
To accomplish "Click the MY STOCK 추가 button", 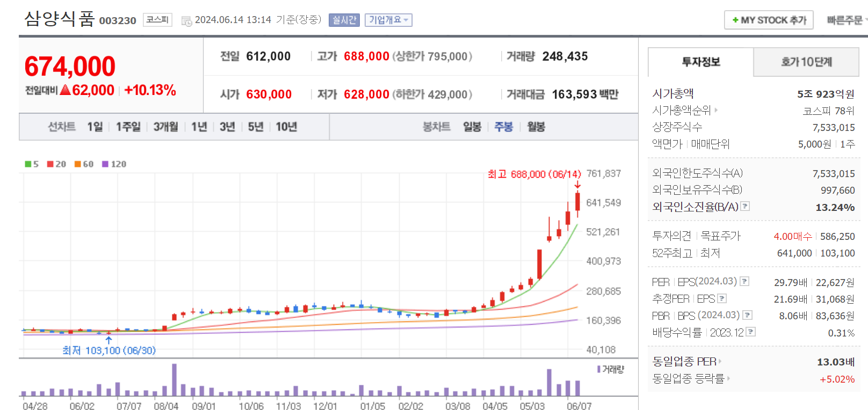I will pos(769,20).
